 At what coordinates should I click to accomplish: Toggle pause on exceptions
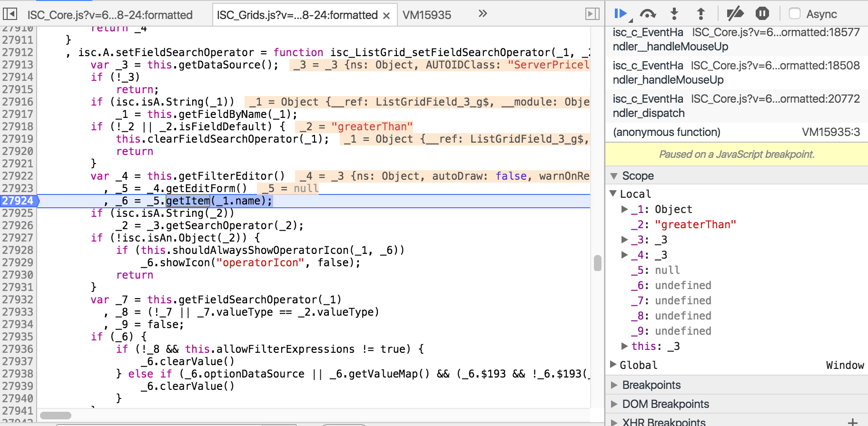click(762, 14)
